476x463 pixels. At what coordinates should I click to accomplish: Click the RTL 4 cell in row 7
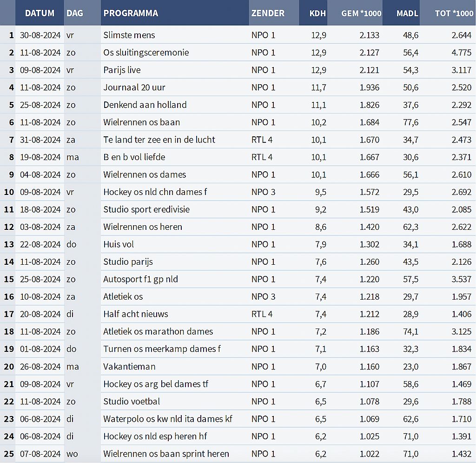262,140
